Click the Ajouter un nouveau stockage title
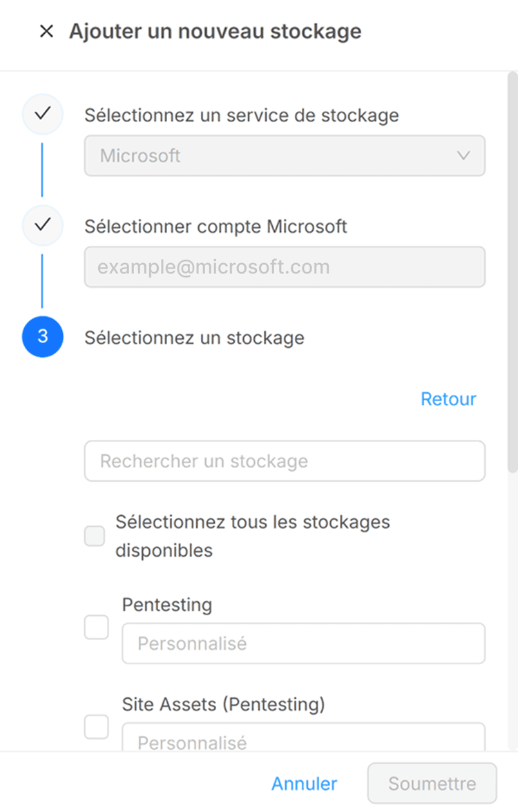Viewport: 518px width, 812px height. click(x=215, y=32)
